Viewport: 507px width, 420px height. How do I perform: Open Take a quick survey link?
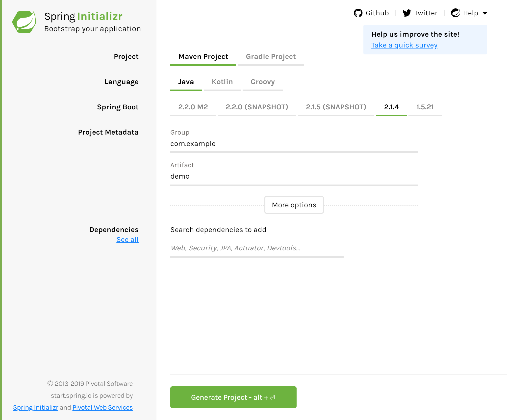tap(404, 45)
